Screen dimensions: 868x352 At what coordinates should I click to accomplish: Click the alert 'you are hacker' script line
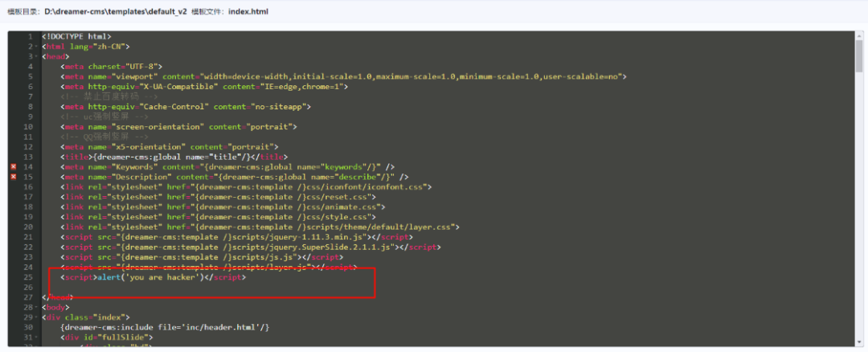coord(153,277)
